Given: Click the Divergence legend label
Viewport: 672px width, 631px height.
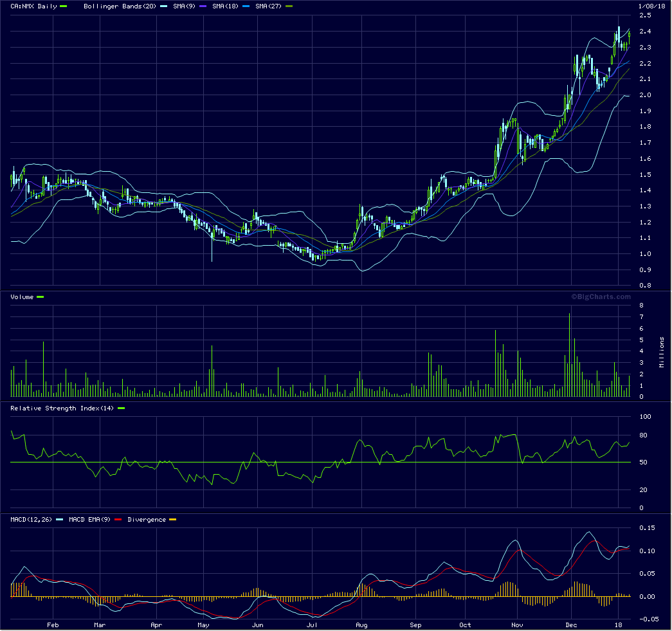Looking at the screenshot, I should click(147, 520).
